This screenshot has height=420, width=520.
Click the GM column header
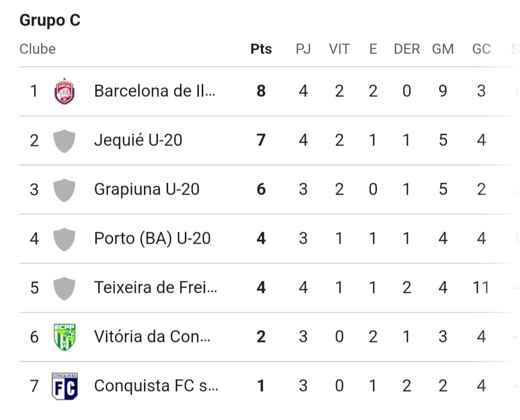tap(443, 49)
